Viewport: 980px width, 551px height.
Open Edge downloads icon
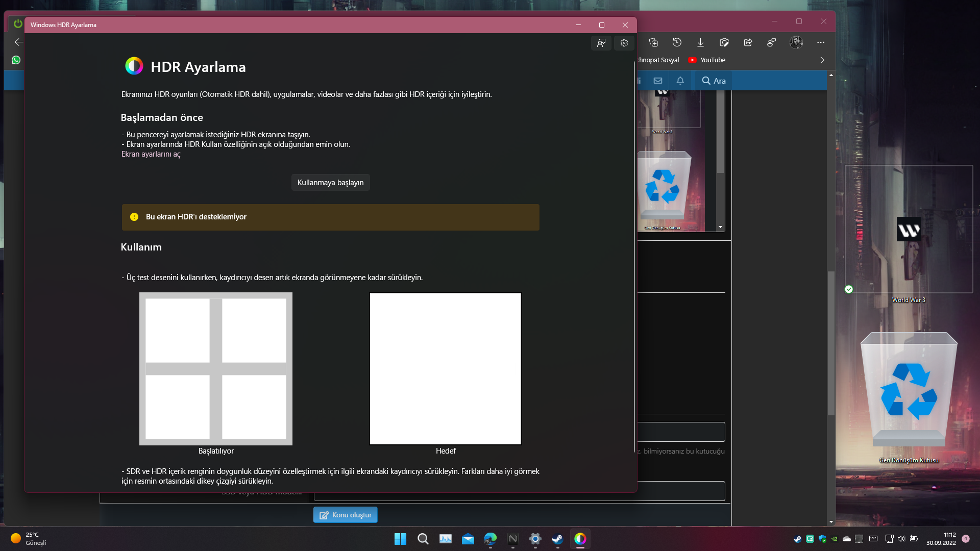(700, 42)
